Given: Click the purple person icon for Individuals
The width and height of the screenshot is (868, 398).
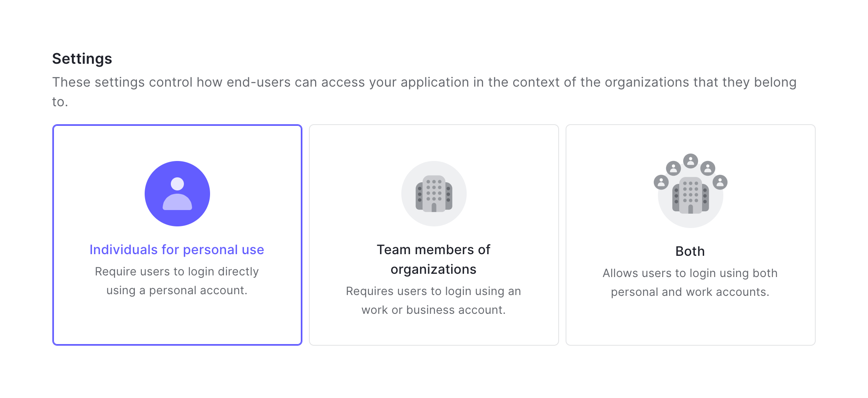Looking at the screenshot, I should (x=177, y=194).
